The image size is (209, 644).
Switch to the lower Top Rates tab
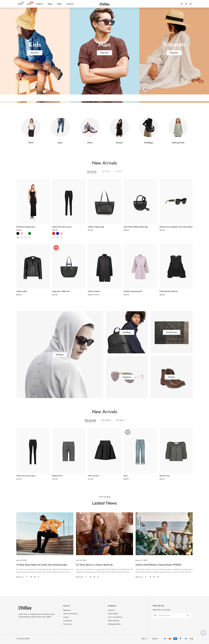coord(120,420)
